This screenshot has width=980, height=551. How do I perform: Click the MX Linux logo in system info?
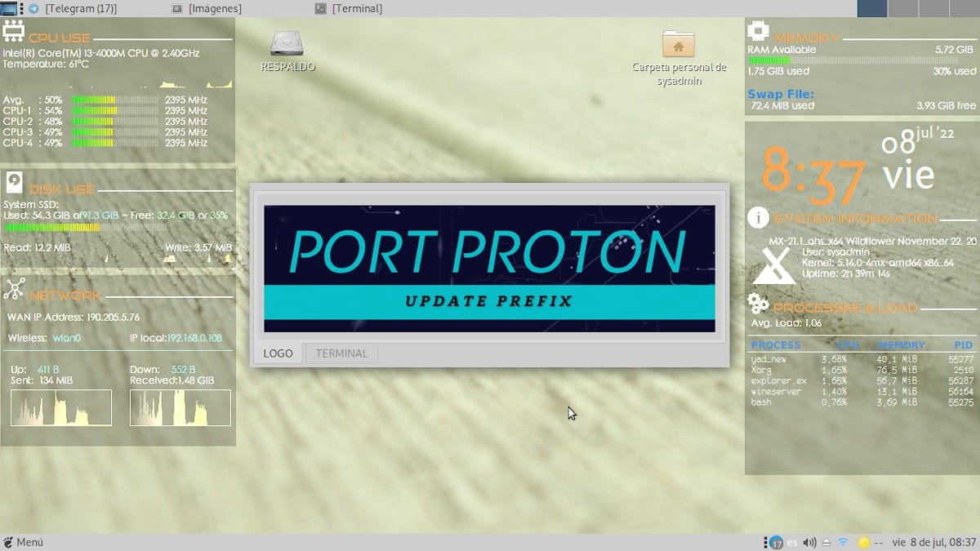tap(773, 264)
